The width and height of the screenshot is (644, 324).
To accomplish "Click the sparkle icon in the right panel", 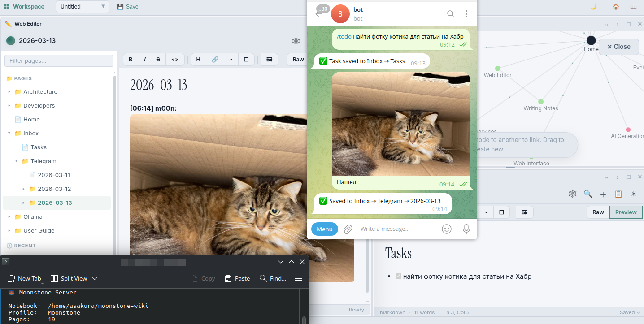I will click(634, 194).
